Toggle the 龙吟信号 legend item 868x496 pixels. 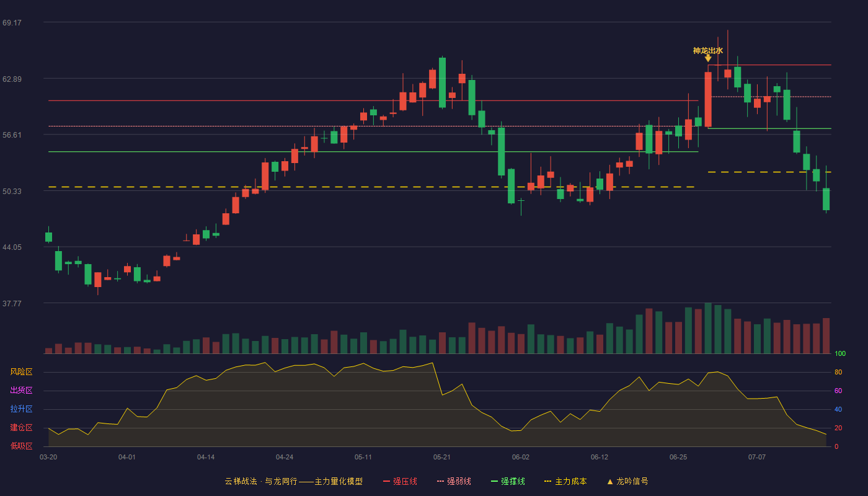tap(627, 481)
